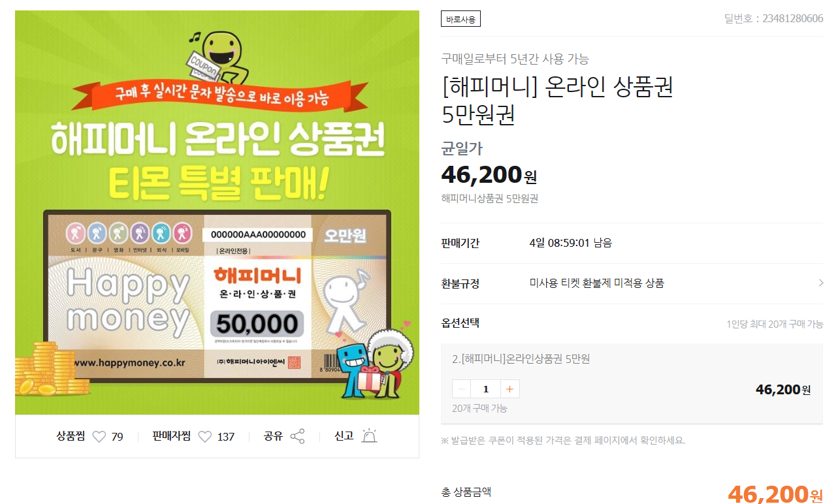Viewport: 840px width, 504px height.
Task: Click the share icon next to 공유
Action: coord(297,436)
